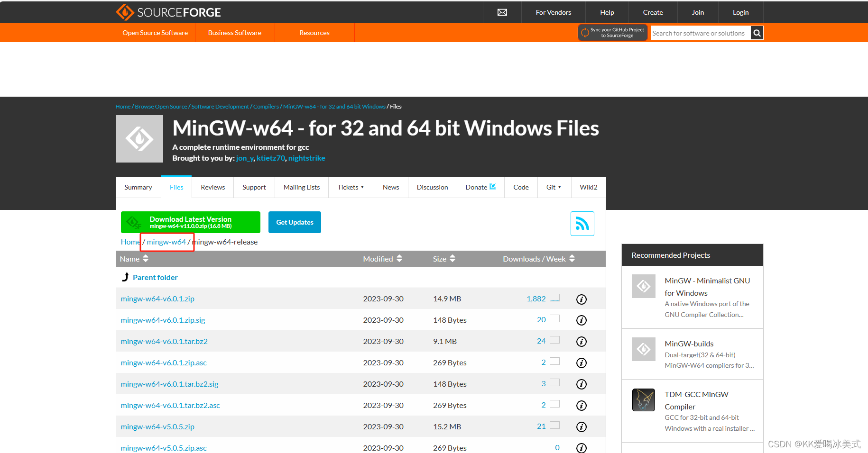Click Login in top bar
868x453 pixels.
point(741,12)
